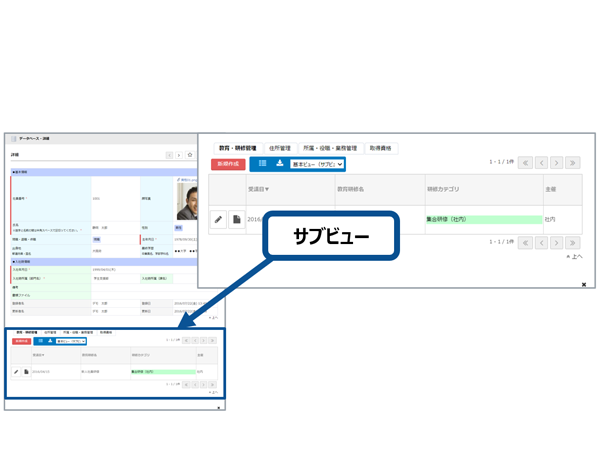Click previous record arrow in small detail window

click(x=170, y=155)
